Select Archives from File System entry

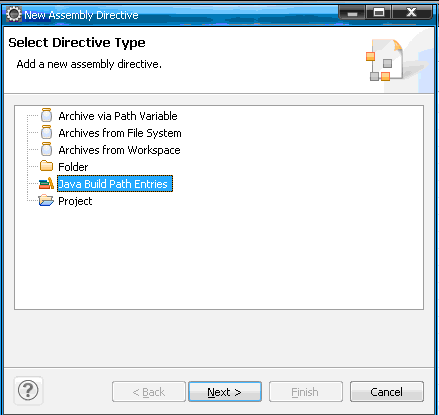click(x=120, y=133)
